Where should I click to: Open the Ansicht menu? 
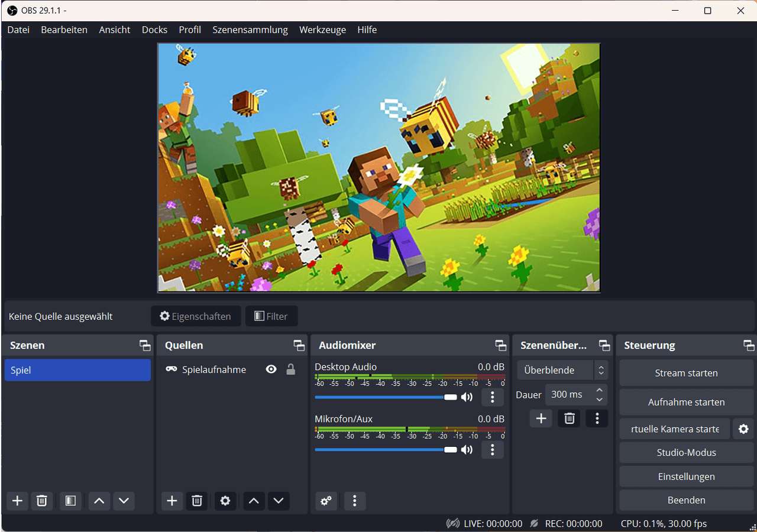pos(115,30)
